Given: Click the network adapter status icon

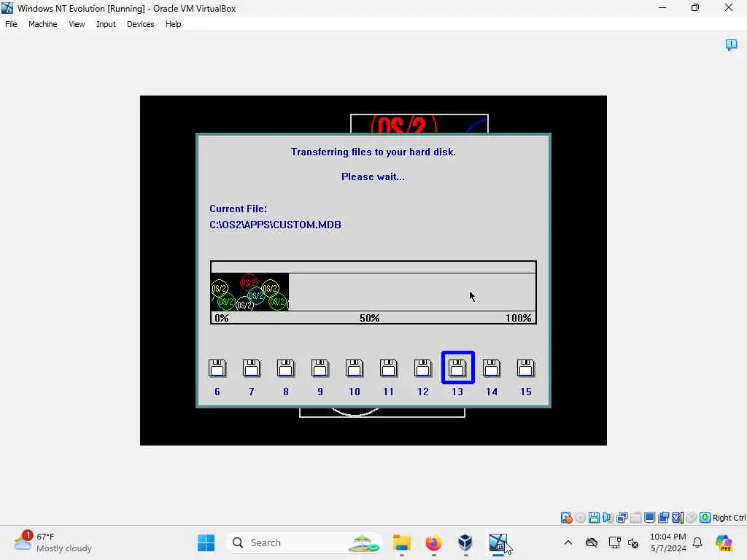Looking at the screenshot, I should [622, 518].
